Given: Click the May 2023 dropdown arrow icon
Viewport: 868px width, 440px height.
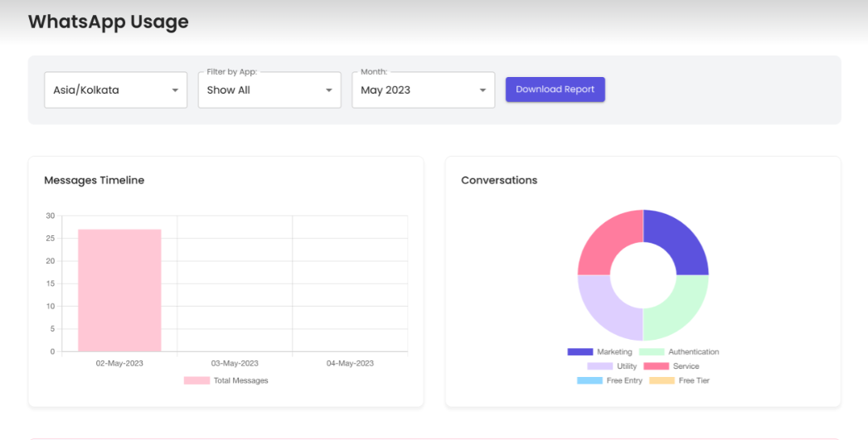Looking at the screenshot, I should click(482, 90).
